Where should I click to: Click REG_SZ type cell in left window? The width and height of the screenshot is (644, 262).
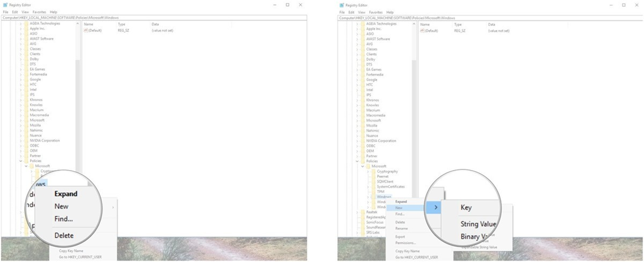click(124, 30)
